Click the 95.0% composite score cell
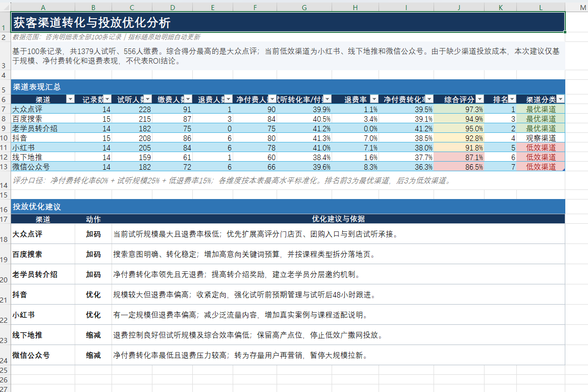 click(x=459, y=128)
